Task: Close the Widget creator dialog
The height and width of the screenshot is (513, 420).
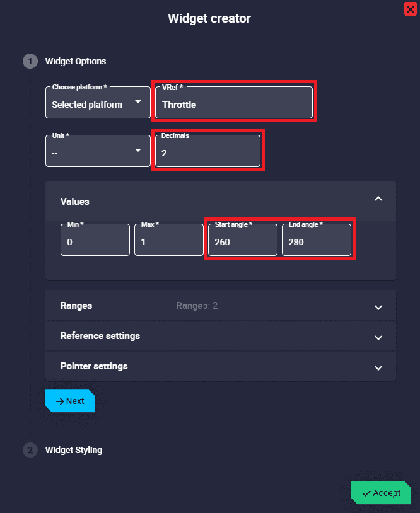Action: point(410,9)
